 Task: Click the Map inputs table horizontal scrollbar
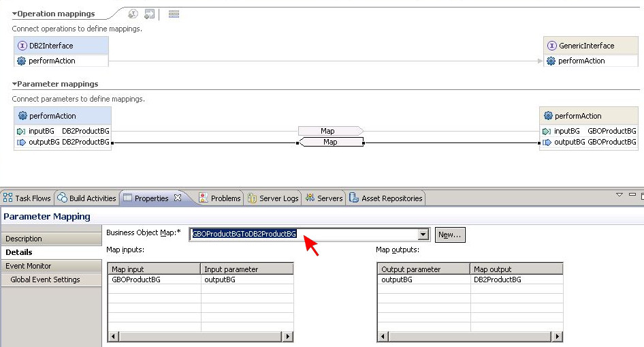tap(201, 337)
